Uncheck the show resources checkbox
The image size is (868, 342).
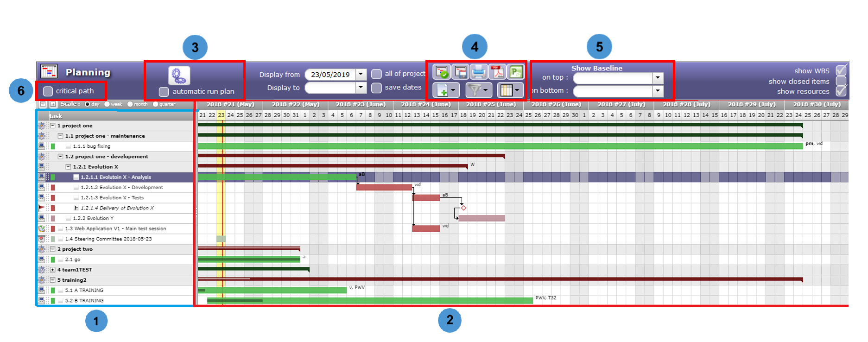[841, 91]
